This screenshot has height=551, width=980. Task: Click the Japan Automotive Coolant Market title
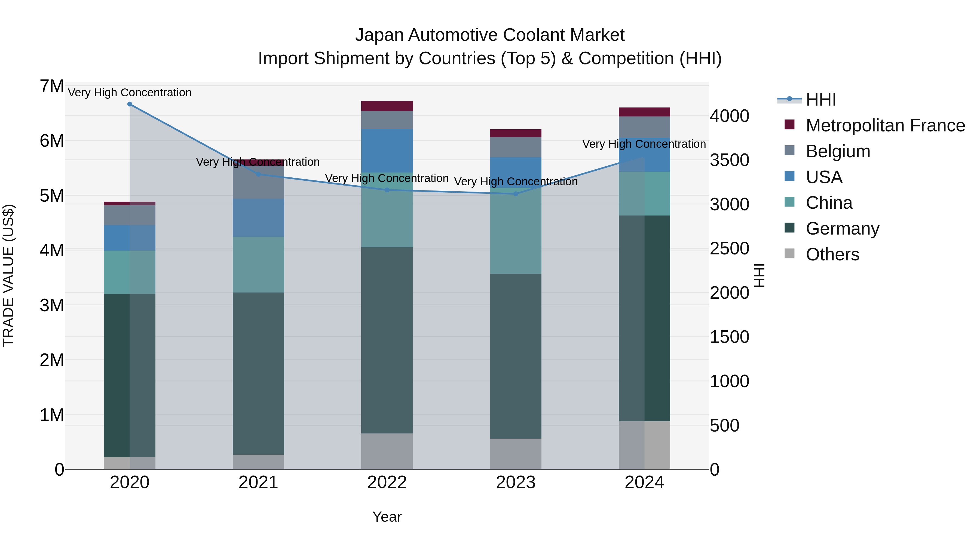point(490,35)
